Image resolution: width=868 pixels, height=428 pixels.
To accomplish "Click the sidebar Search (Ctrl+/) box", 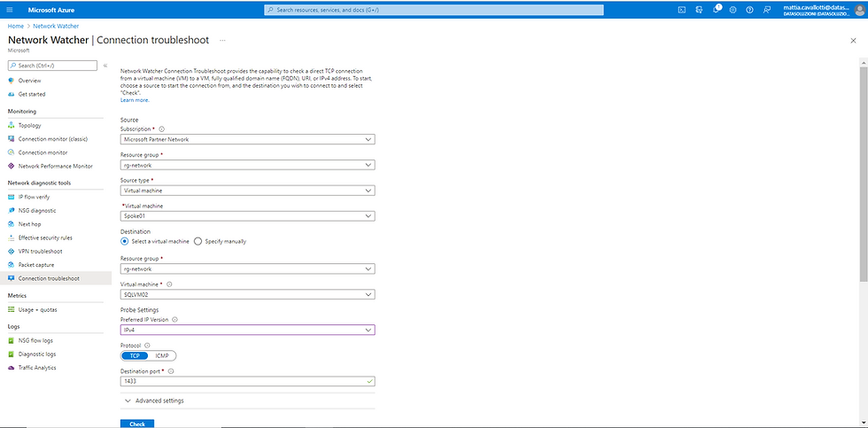I will pos(52,66).
